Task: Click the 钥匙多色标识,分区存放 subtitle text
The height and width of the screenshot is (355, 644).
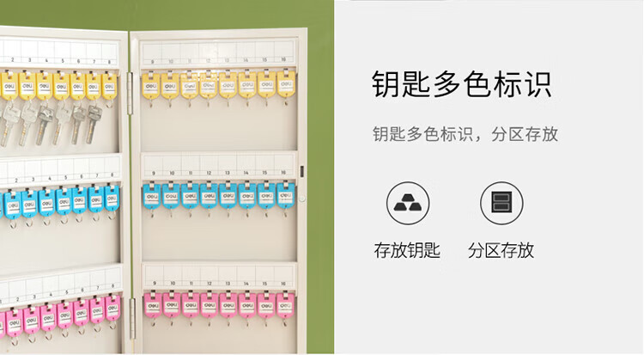Action: [x=465, y=134]
